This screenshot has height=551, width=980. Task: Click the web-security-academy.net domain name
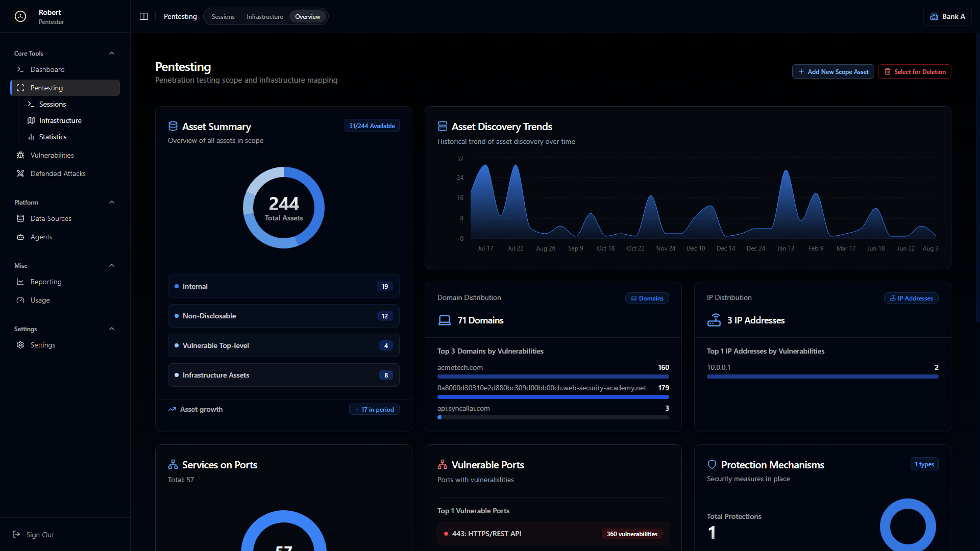click(x=542, y=388)
